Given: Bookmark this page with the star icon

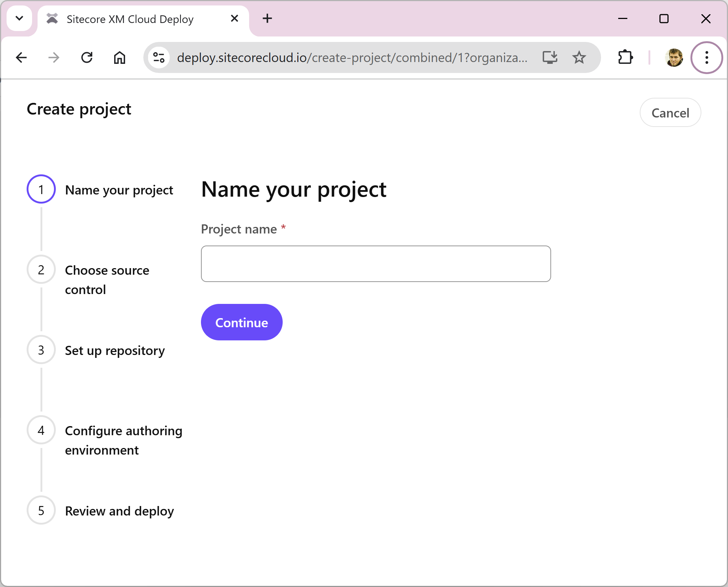Looking at the screenshot, I should coord(579,58).
